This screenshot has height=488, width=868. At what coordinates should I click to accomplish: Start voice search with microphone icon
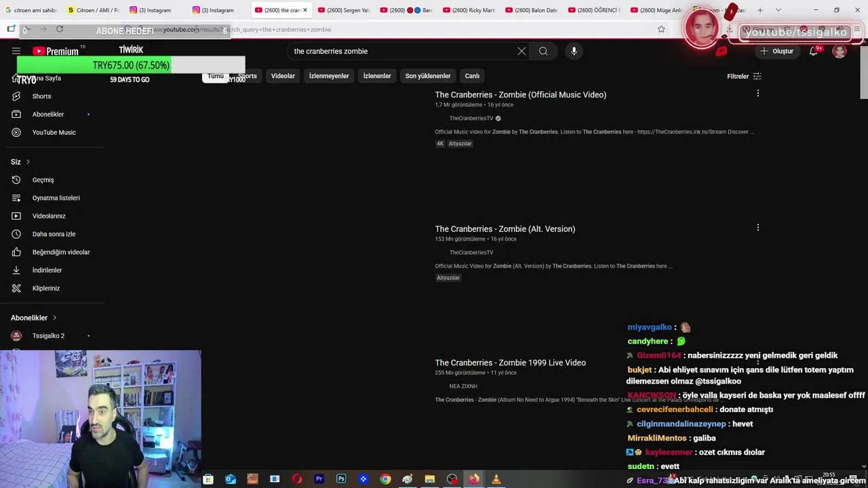pyautogui.click(x=574, y=51)
